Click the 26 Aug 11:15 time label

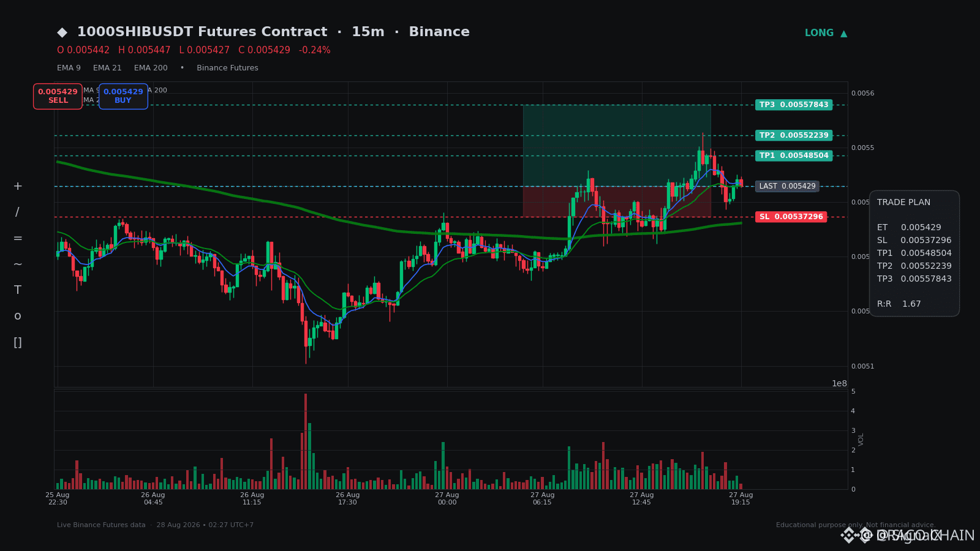[252, 498]
